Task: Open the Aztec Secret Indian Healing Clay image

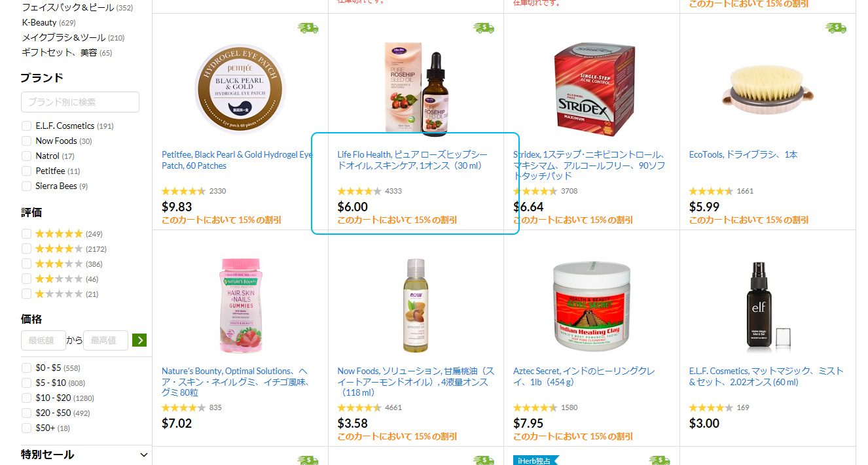Action: 592,306
